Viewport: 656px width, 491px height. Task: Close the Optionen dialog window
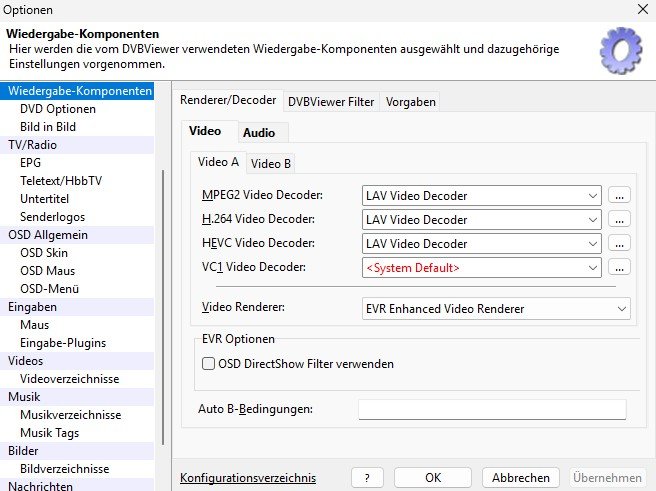(x=640, y=9)
